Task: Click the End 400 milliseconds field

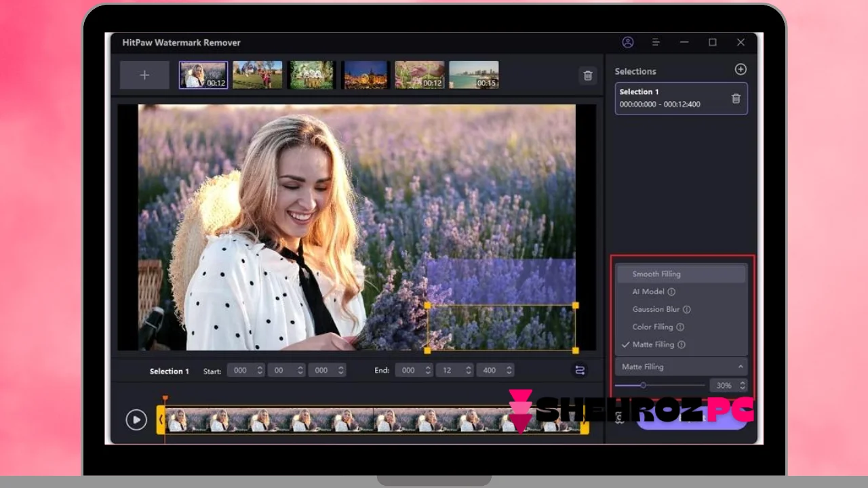Action: click(490, 370)
